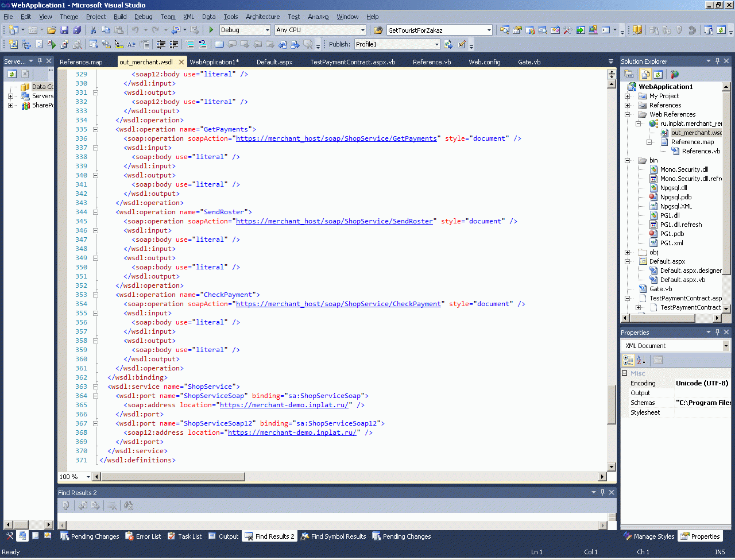Uncomment selected lines icon
The width and height of the screenshot is (735, 560).
click(x=203, y=44)
